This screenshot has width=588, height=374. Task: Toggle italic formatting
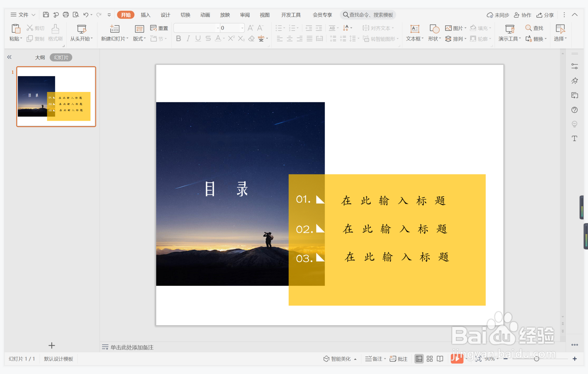[188, 38]
